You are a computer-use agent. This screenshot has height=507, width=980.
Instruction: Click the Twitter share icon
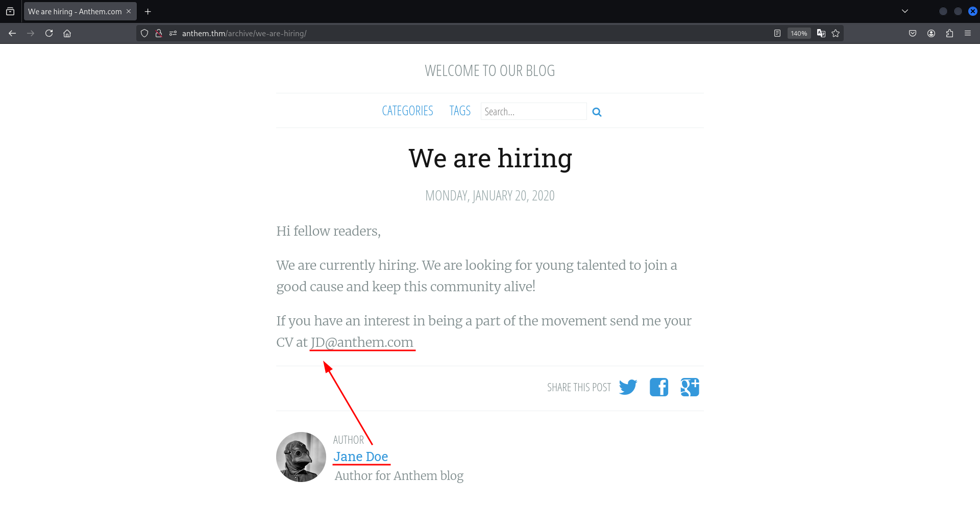[x=628, y=387]
